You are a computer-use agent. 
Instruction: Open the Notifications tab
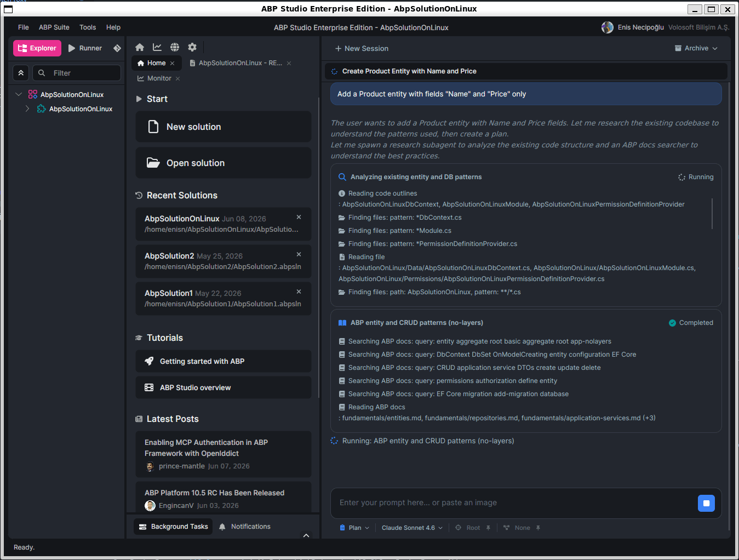tap(244, 527)
